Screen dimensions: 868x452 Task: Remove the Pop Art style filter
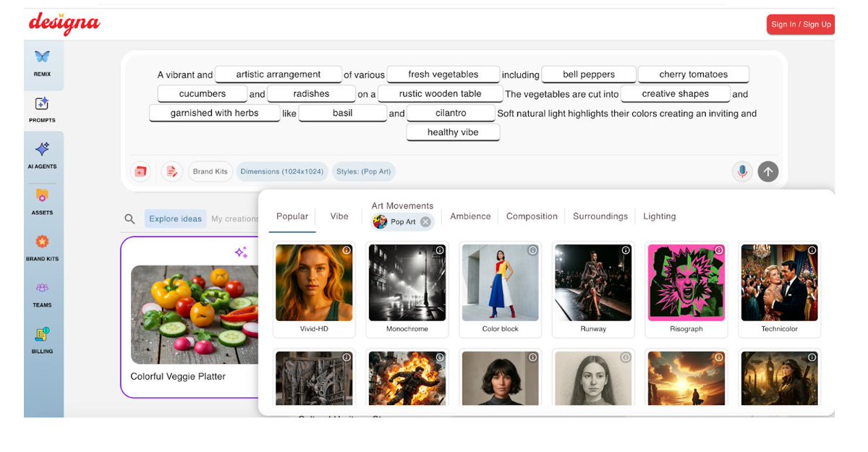[427, 222]
